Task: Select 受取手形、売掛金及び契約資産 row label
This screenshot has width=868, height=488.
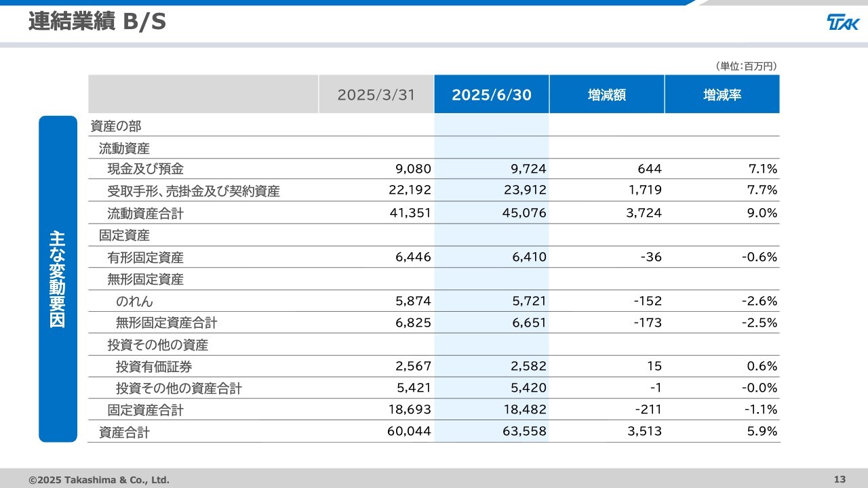Action: (193, 191)
